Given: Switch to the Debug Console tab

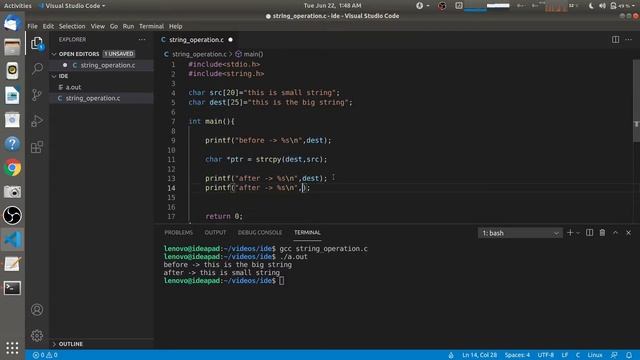Looking at the screenshot, I should coord(260,233).
